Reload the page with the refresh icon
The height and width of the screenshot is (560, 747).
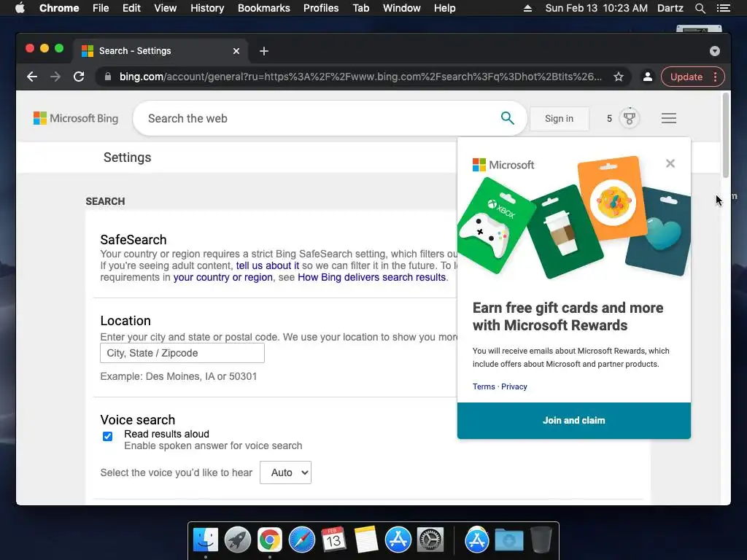coord(79,77)
